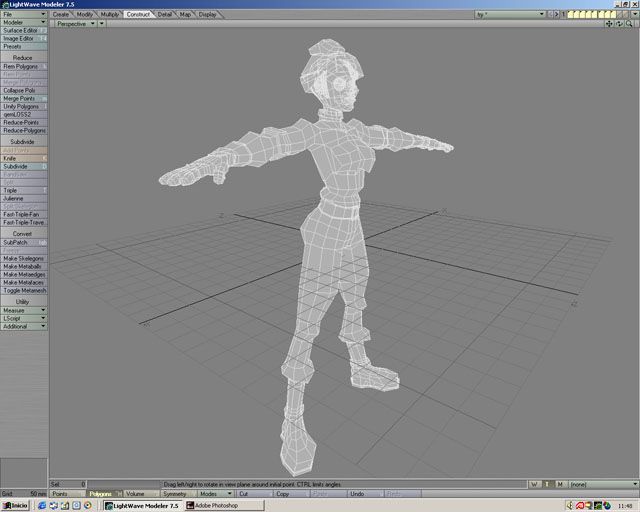Switch to the Display tab
Screen dimensions: 640x512
click(207, 14)
